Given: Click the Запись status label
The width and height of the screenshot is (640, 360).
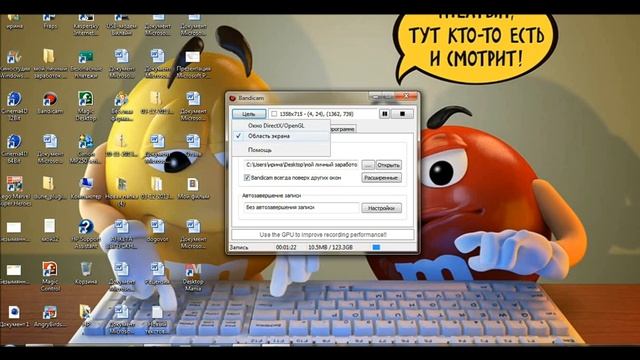Looking at the screenshot, I should [x=239, y=247].
